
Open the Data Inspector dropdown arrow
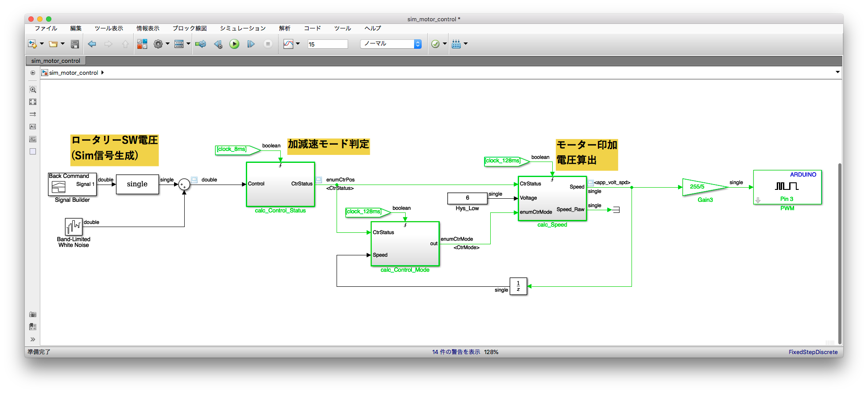[x=298, y=44]
